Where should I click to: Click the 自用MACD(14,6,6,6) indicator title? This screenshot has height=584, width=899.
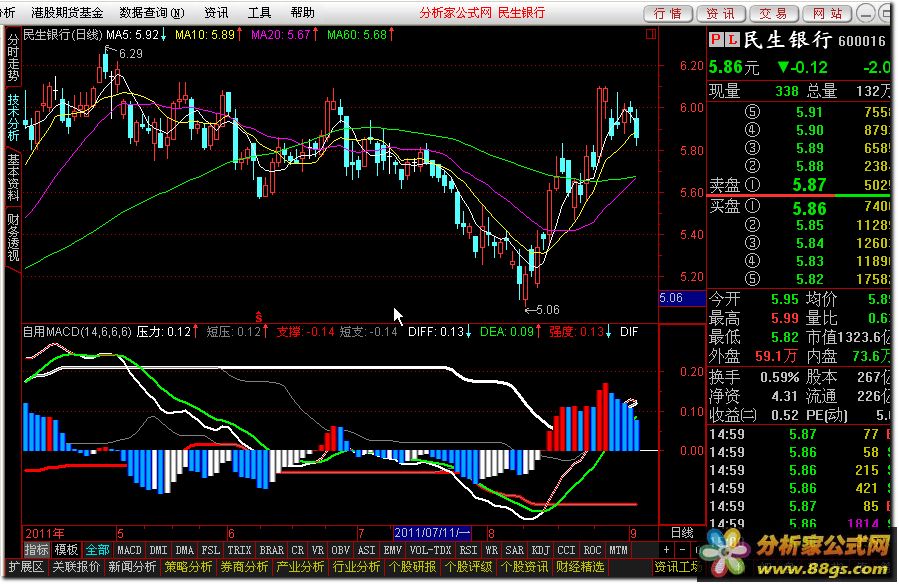click(x=77, y=332)
